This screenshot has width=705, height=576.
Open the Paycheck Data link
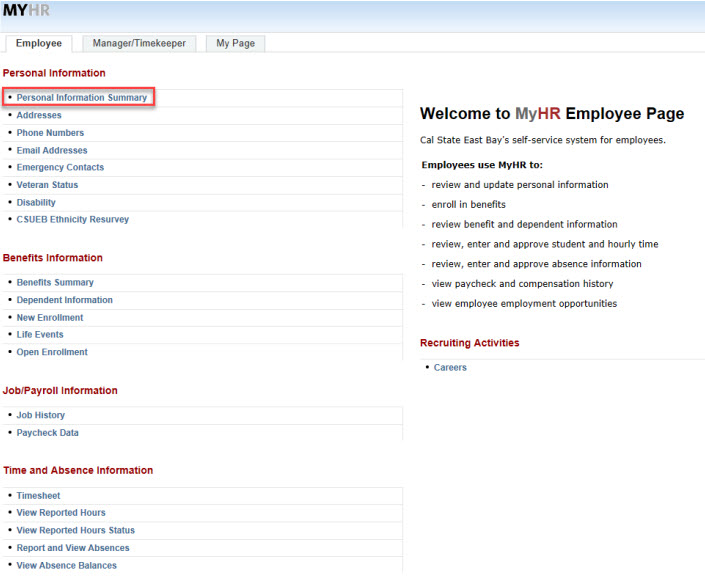coord(48,433)
